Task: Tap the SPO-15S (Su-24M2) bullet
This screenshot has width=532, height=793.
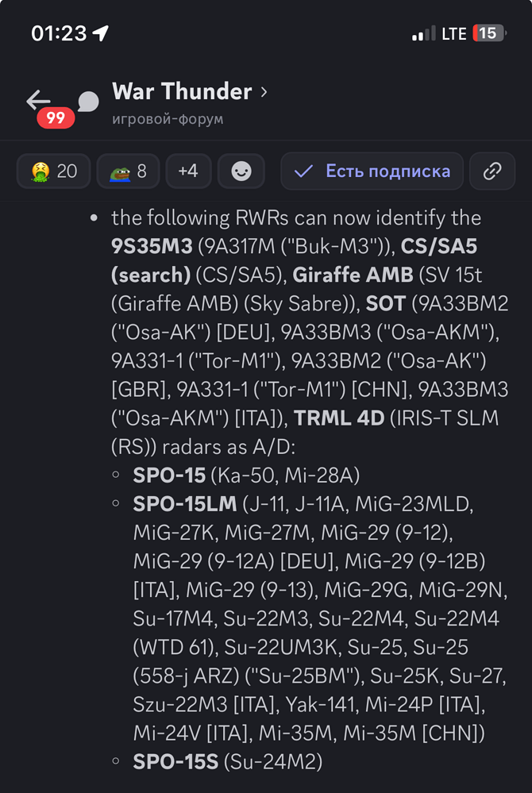Action: [227, 762]
